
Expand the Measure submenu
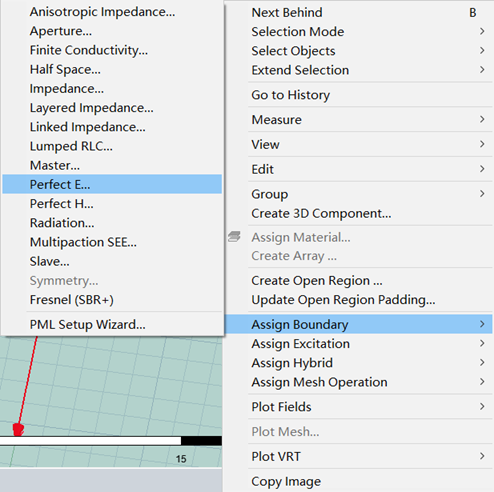[359, 119]
